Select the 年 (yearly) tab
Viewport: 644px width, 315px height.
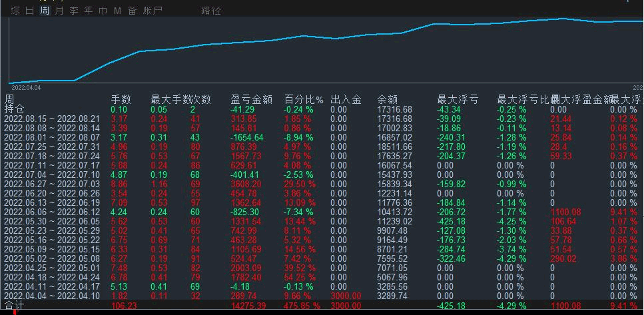[x=88, y=11]
